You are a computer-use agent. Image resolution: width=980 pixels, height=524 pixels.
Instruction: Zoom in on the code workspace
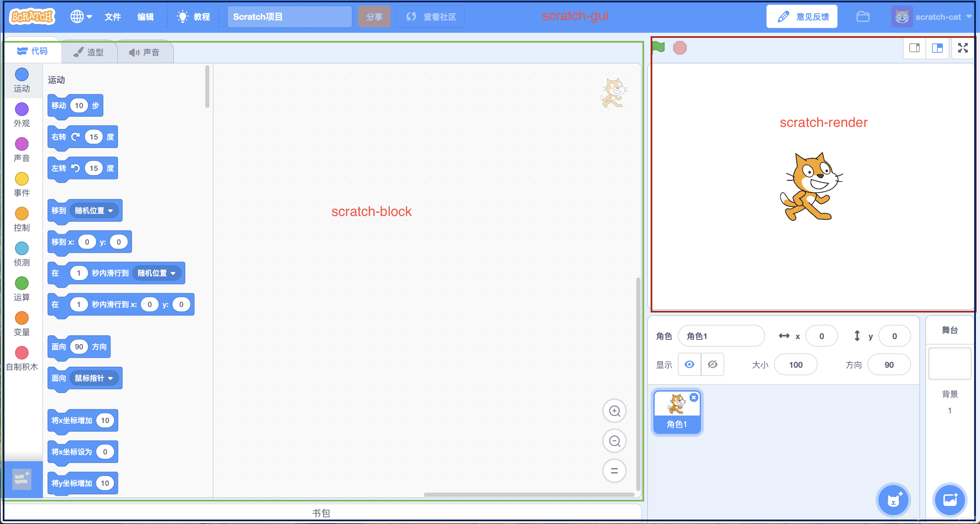click(x=614, y=411)
